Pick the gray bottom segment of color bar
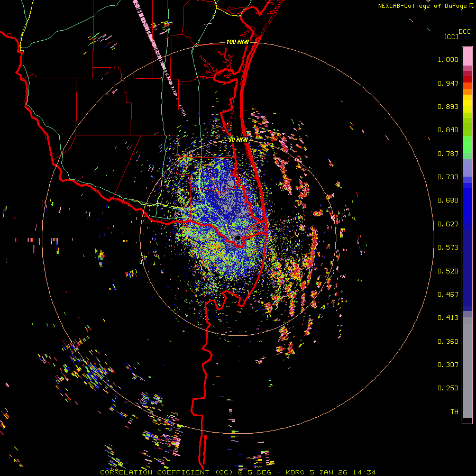This screenshot has height=476, width=476. click(x=467, y=368)
